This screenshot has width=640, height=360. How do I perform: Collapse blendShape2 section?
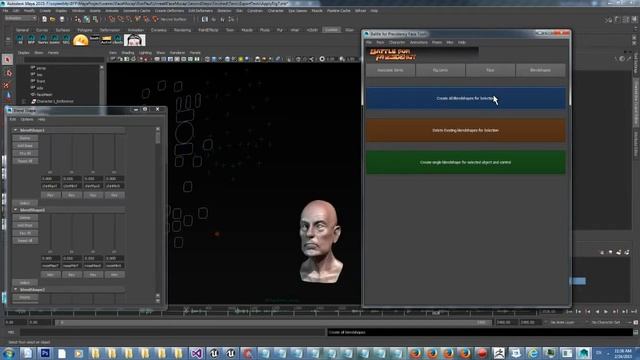pos(16,210)
